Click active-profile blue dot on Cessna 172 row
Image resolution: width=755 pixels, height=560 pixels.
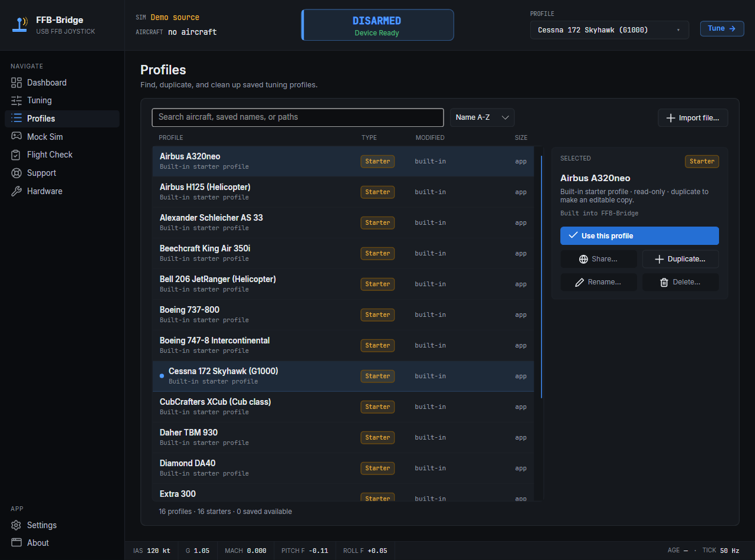tap(162, 376)
